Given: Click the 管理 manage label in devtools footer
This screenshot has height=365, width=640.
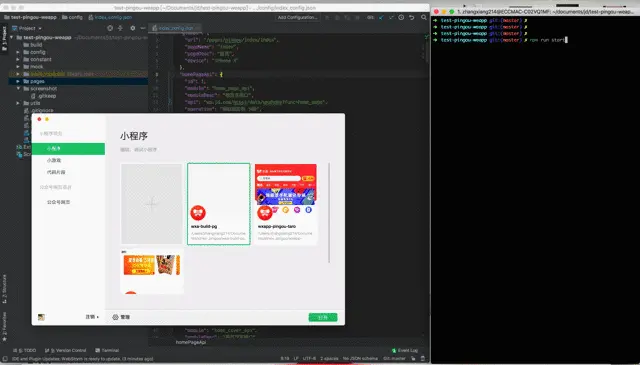Looking at the screenshot, I should (x=125, y=317).
